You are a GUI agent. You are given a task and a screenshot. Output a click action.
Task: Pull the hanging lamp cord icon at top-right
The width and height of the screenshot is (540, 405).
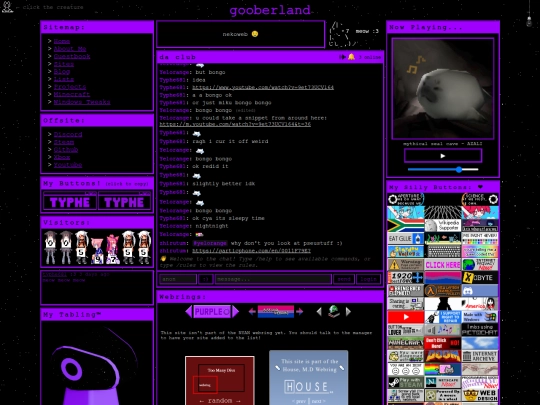click(x=529, y=14)
